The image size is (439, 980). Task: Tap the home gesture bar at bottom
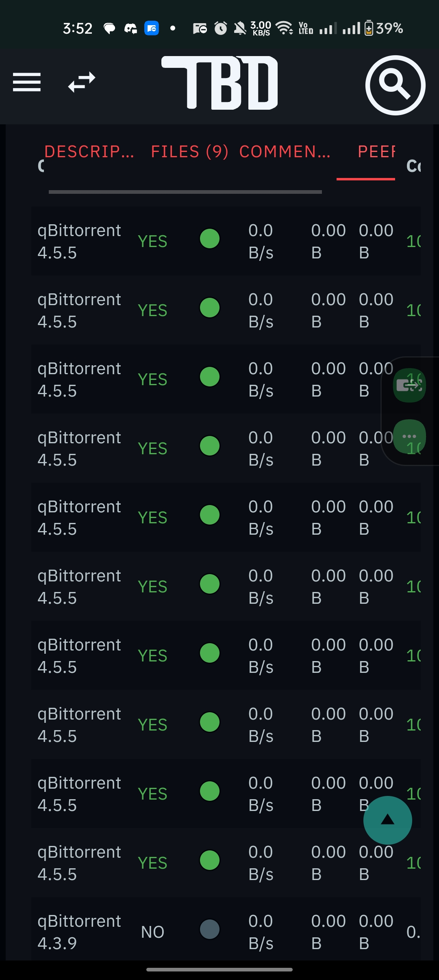(x=219, y=969)
